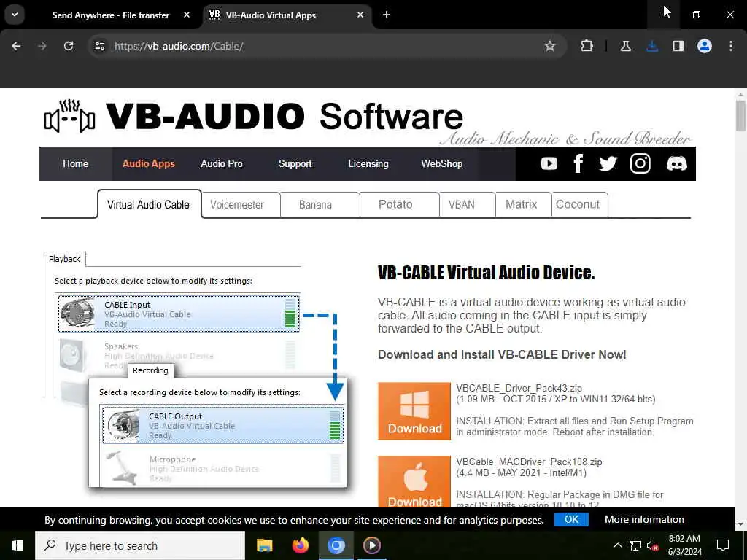Open More information cookie link
This screenshot has height=560, width=747.
(x=644, y=519)
